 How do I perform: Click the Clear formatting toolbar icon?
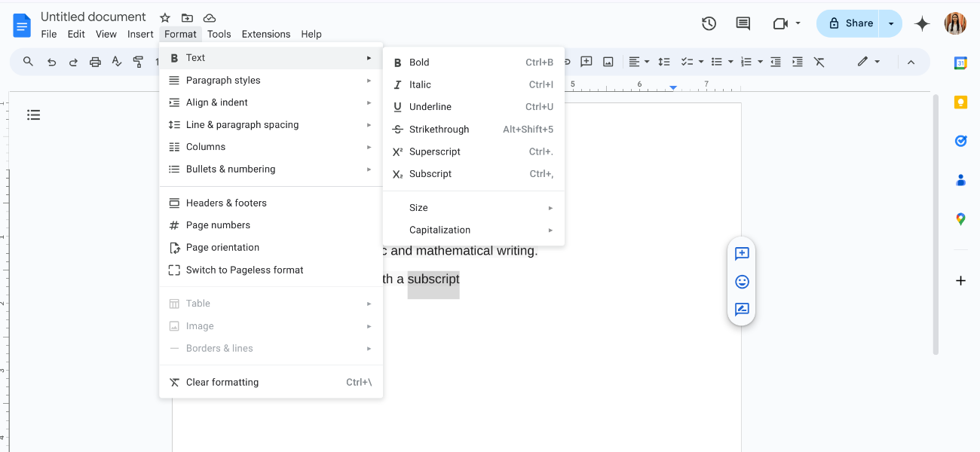819,62
